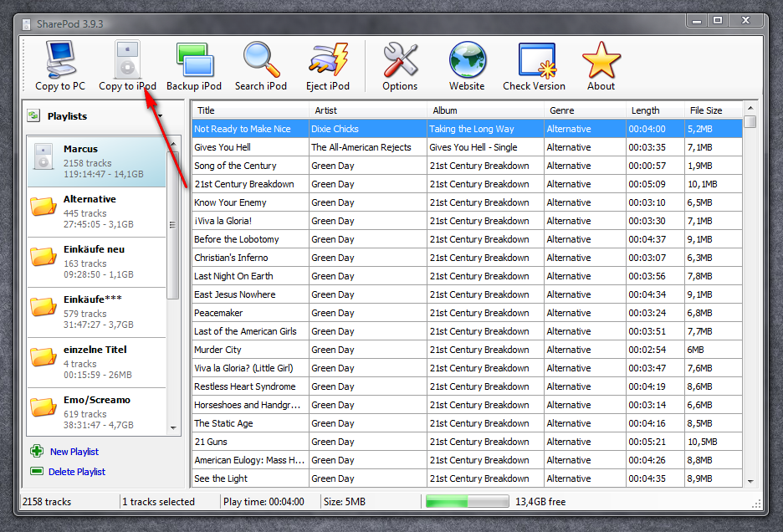Sort tracks by Artist column header
Image resolution: width=783 pixels, height=532 pixels.
pos(368,110)
